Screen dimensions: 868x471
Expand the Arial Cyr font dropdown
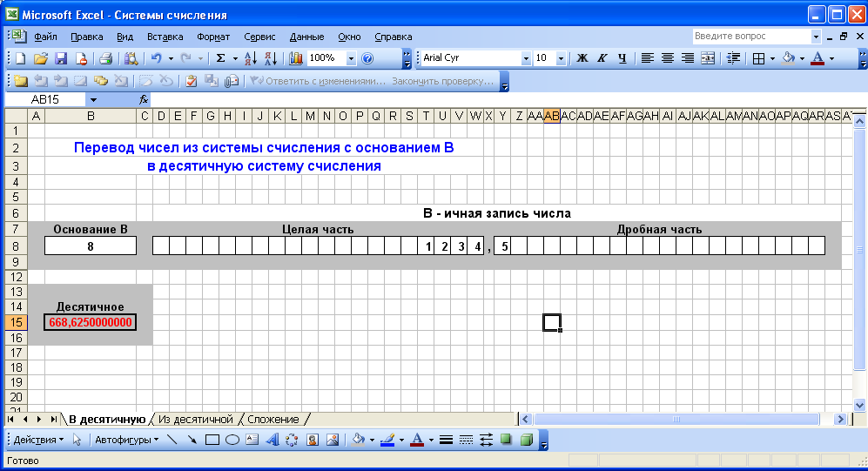tap(526, 58)
